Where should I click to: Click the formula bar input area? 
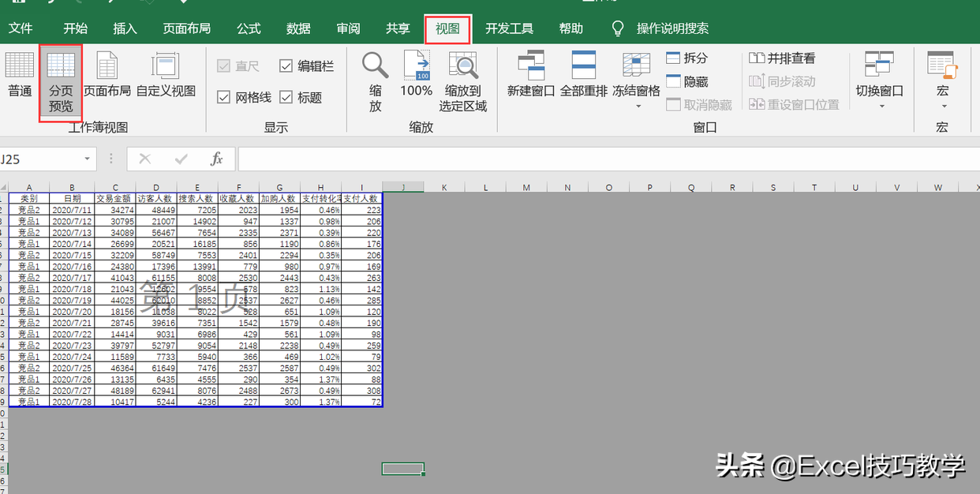(608, 159)
